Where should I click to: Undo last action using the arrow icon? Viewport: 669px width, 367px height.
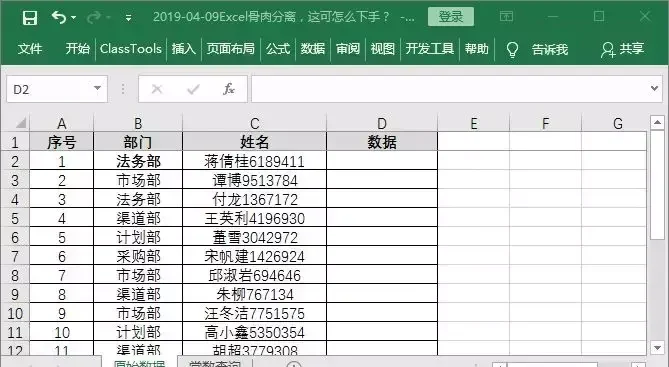click(x=58, y=17)
